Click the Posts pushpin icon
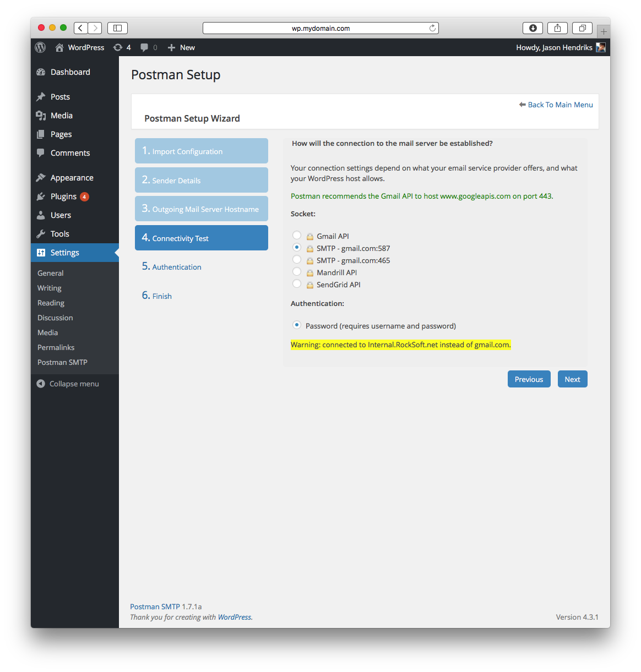The height and width of the screenshot is (672, 641). coord(41,97)
